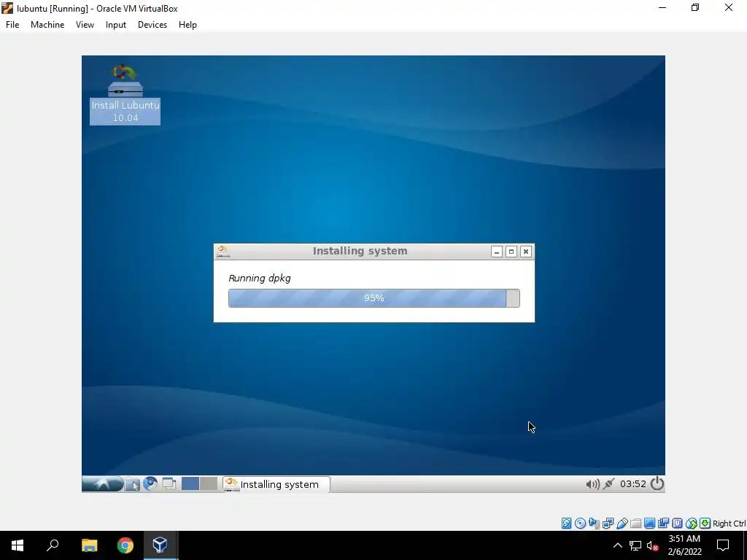This screenshot has height=560, width=747.
Task: Click the 95% installation progress bar
Action: 374,298
